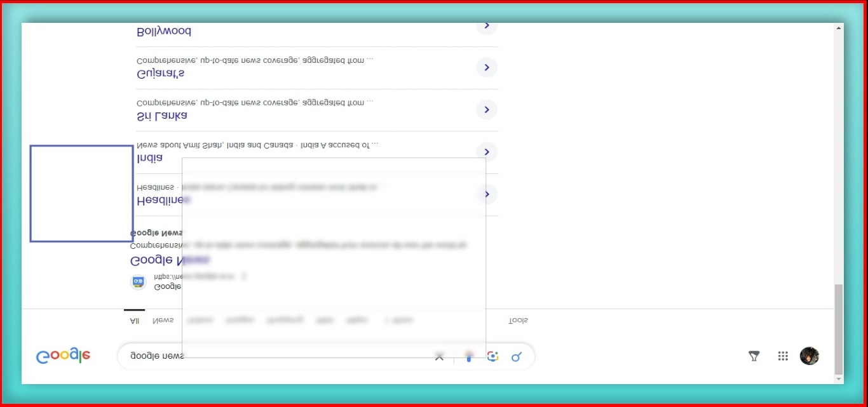This screenshot has height=407, width=868.
Task: Open Google Lens image search icon
Action: click(492, 356)
